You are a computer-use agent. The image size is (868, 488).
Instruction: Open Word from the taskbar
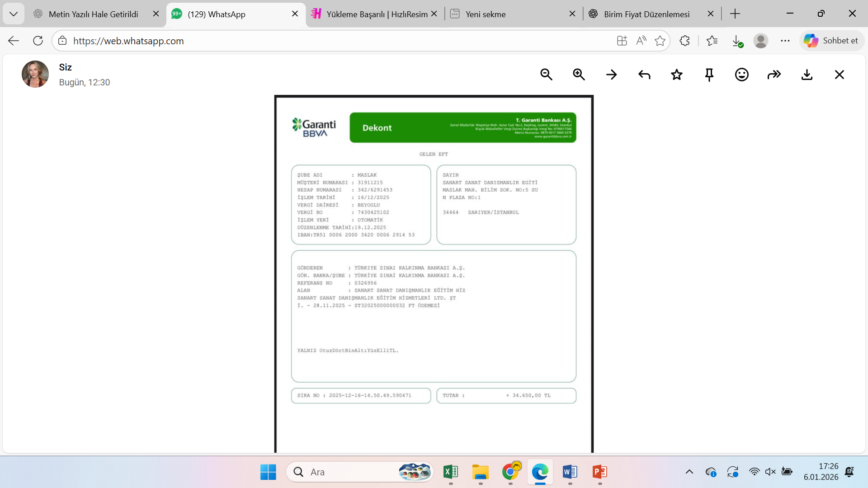(x=570, y=472)
